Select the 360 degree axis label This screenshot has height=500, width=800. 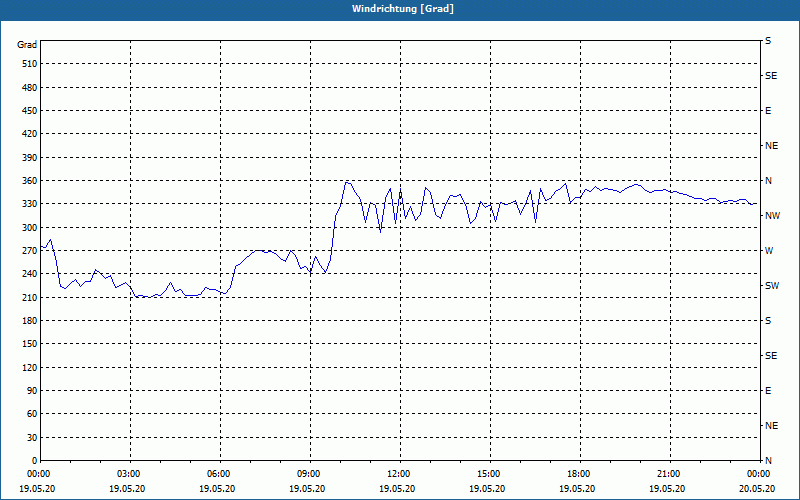click(30, 181)
